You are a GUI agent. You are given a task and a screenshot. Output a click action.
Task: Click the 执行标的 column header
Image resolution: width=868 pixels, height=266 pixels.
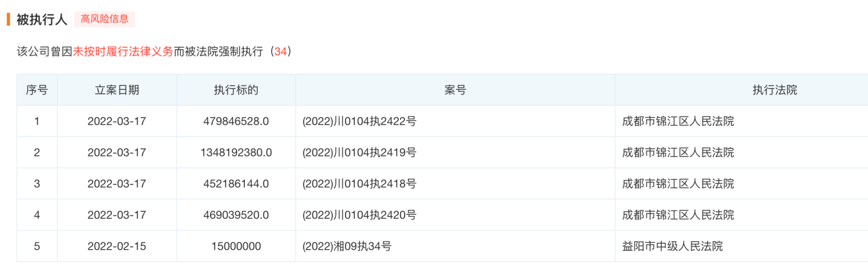click(x=236, y=90)
